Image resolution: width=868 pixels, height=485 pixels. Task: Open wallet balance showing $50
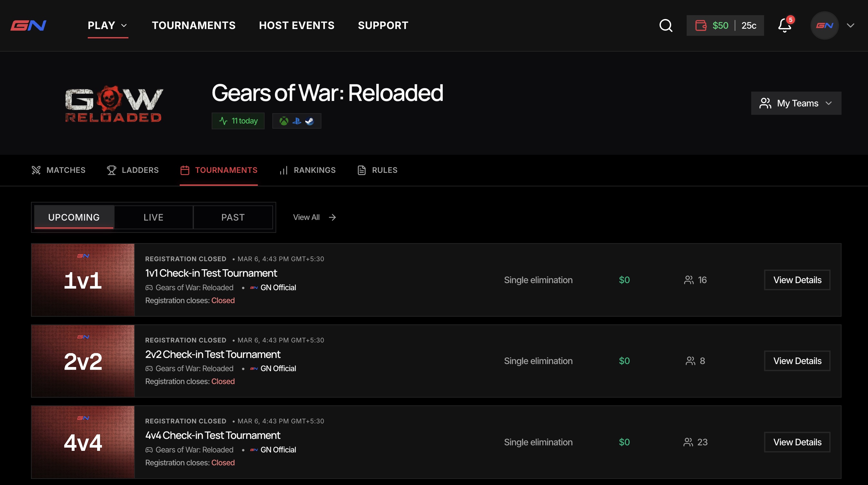725,25
